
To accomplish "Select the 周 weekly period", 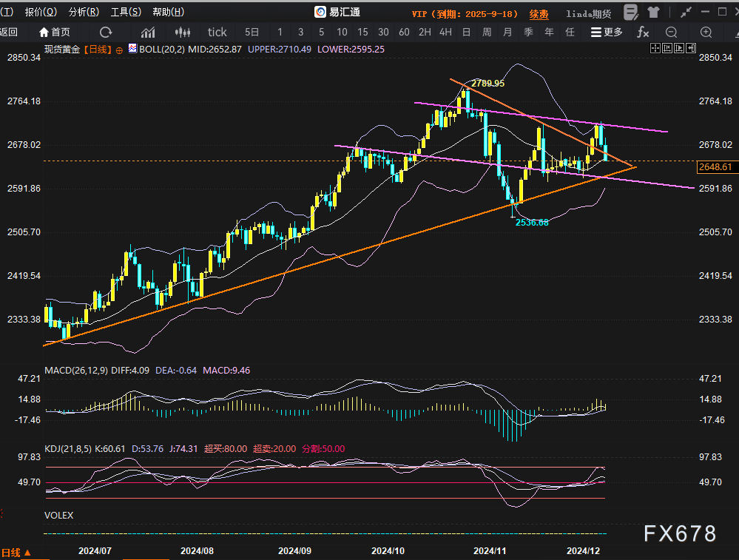I will 487,32.
